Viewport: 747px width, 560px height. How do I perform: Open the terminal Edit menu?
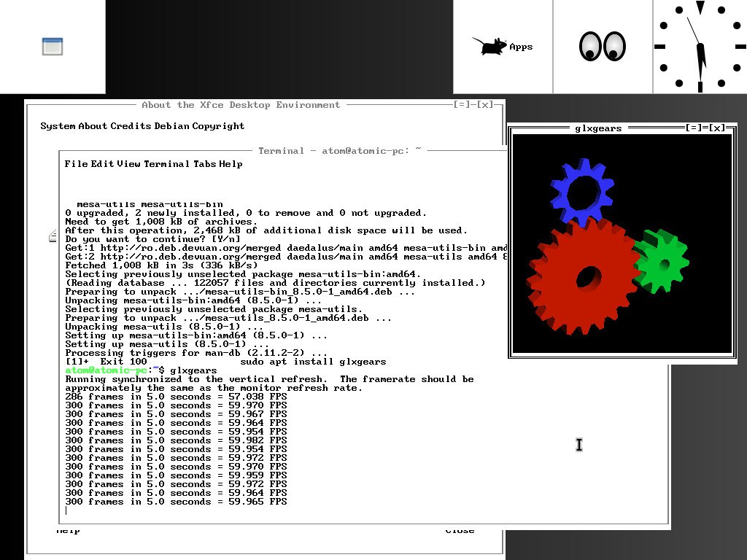coord(102,164)
